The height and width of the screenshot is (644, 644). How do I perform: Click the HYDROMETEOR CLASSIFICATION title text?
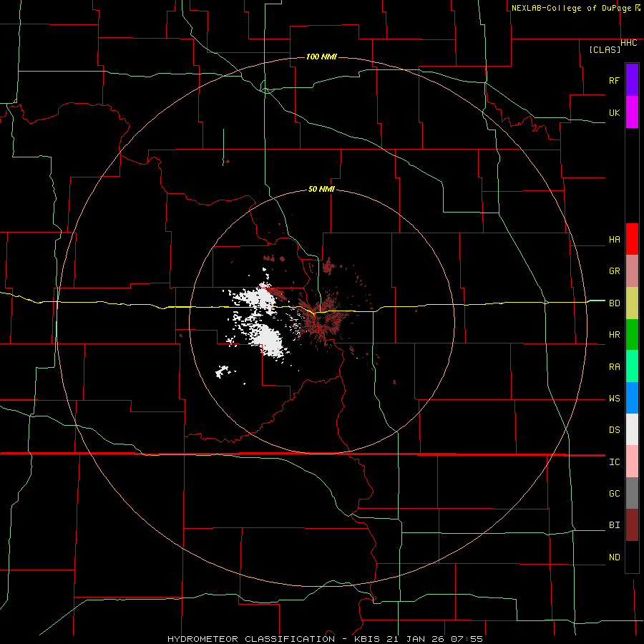(251, 639)
